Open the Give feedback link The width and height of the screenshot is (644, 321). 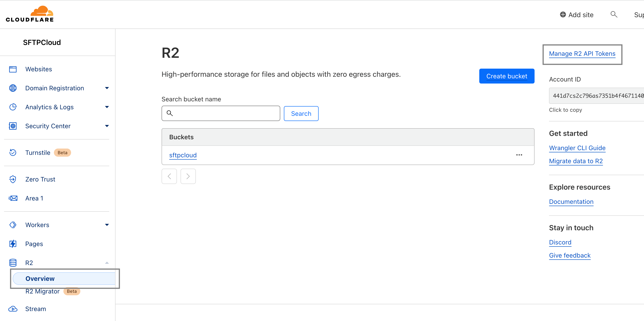pyautogui.click(x=570, y=256)
